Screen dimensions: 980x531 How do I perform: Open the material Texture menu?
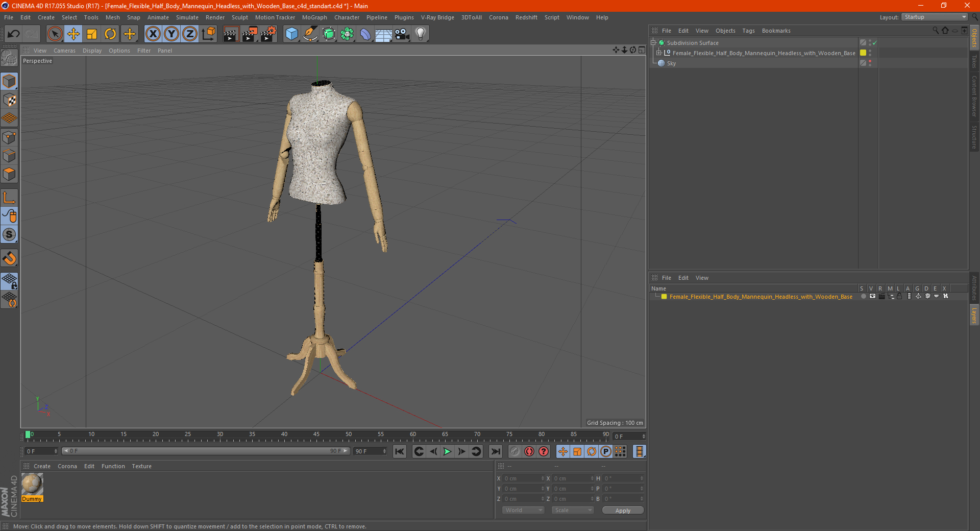point(141,466)
